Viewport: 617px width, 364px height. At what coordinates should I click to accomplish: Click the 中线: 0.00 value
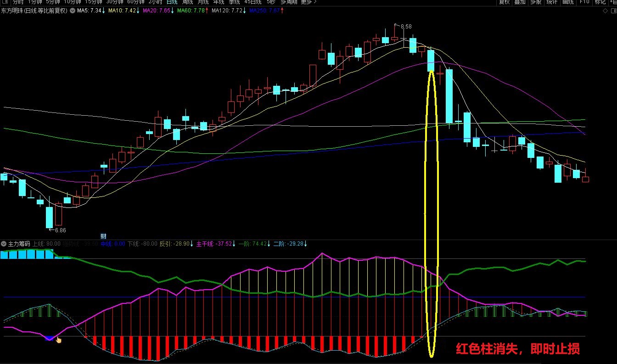[112, 244]
